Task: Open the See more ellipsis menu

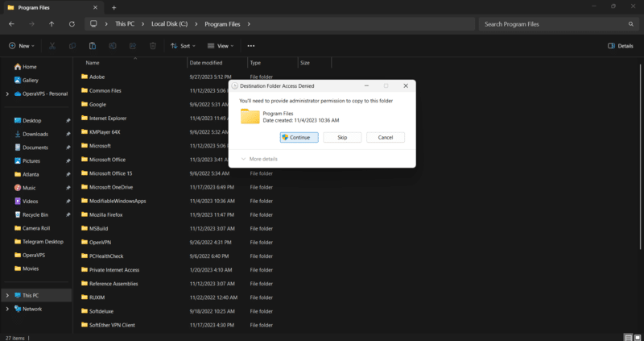Action: (x=251, y=46)
